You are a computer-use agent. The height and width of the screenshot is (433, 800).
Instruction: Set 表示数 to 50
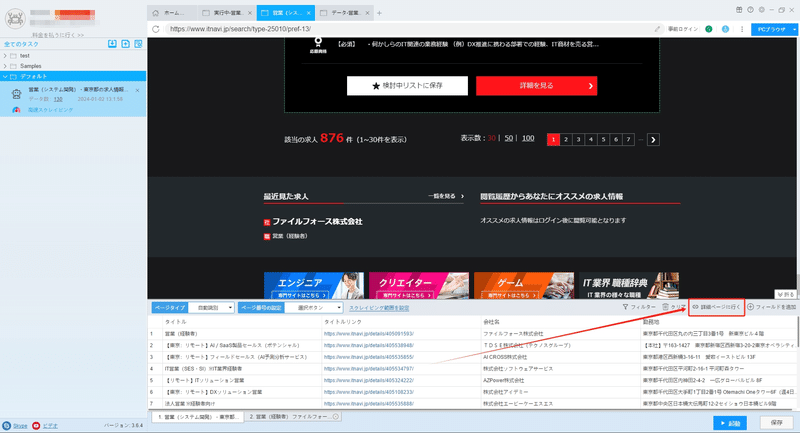point(509,138)
